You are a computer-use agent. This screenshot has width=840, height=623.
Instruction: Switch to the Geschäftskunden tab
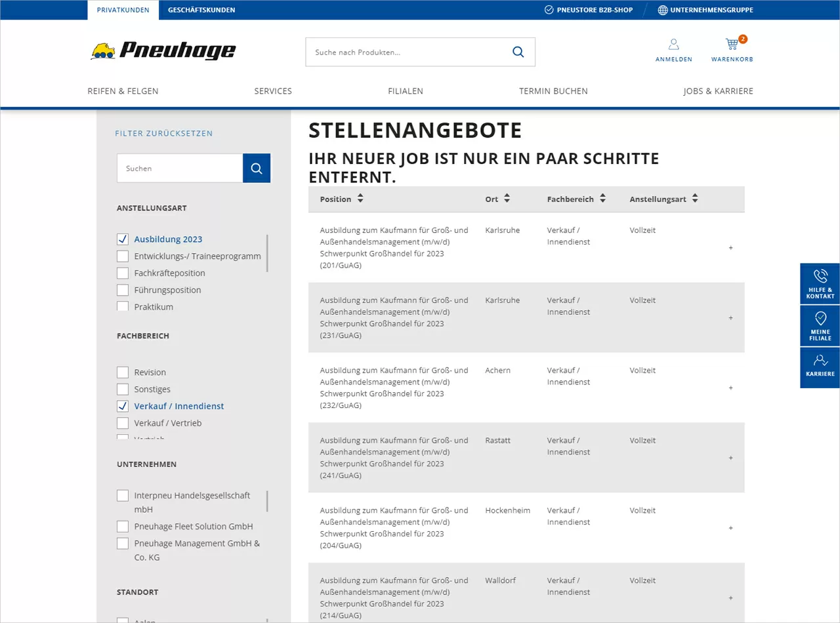(201, 10)
